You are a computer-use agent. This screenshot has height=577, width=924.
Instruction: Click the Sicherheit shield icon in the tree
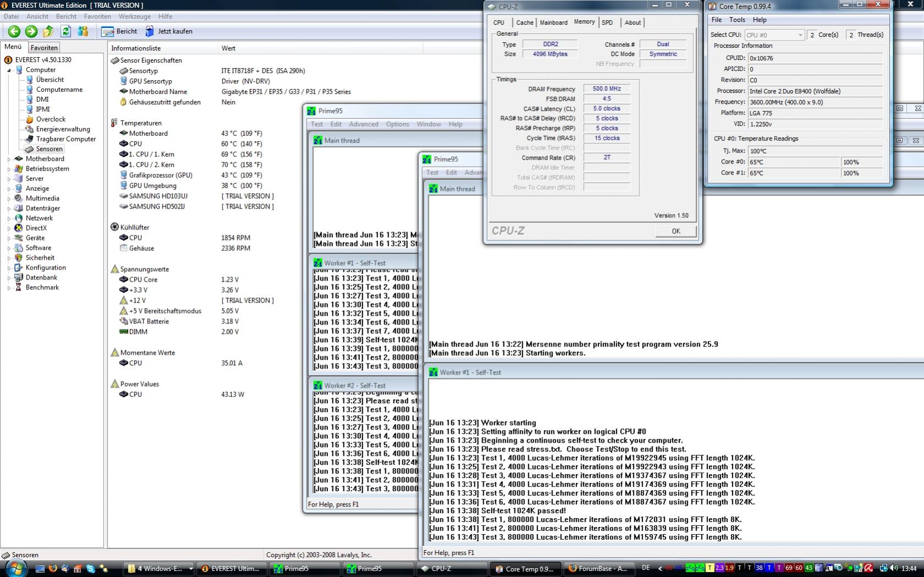point(19,258)
